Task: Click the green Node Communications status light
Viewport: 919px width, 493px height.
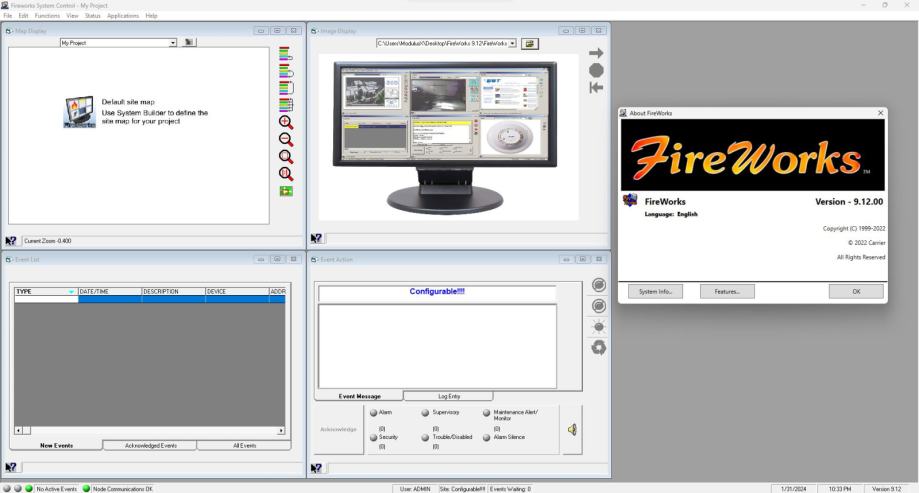Action: 86,488
